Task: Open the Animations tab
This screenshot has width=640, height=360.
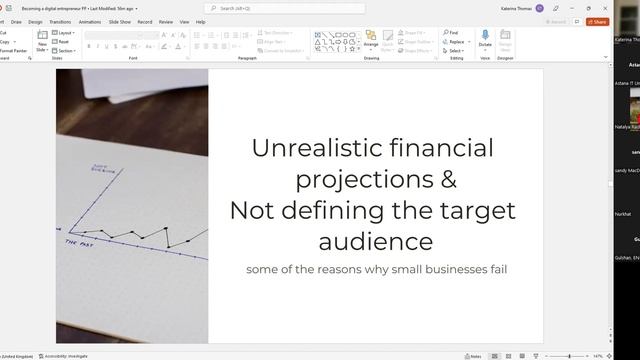Action: [90, 22]
